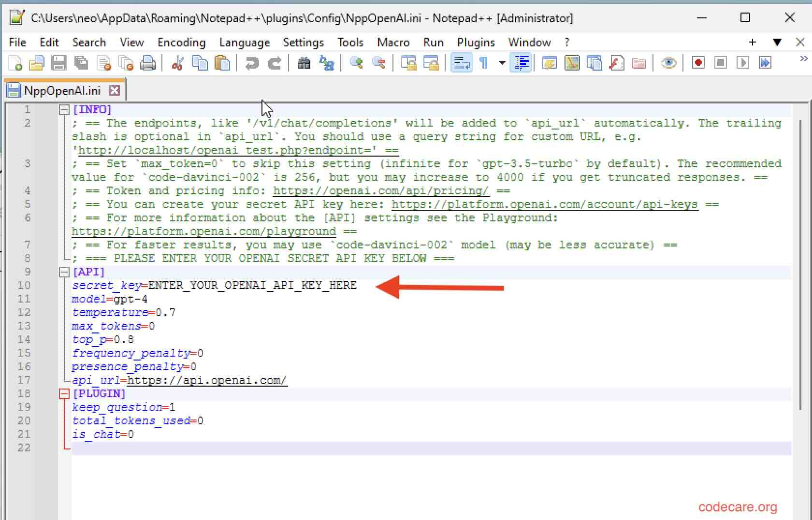The image size is (812, 520).
Task: Toggle word wrap
Action: tap(461, 63)
